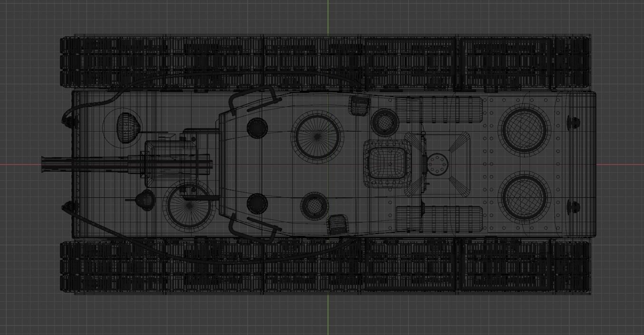This screenshot has height=335, width=644.
Task: Select the lower track assembly of the tank
Action: tap(326, 267)
